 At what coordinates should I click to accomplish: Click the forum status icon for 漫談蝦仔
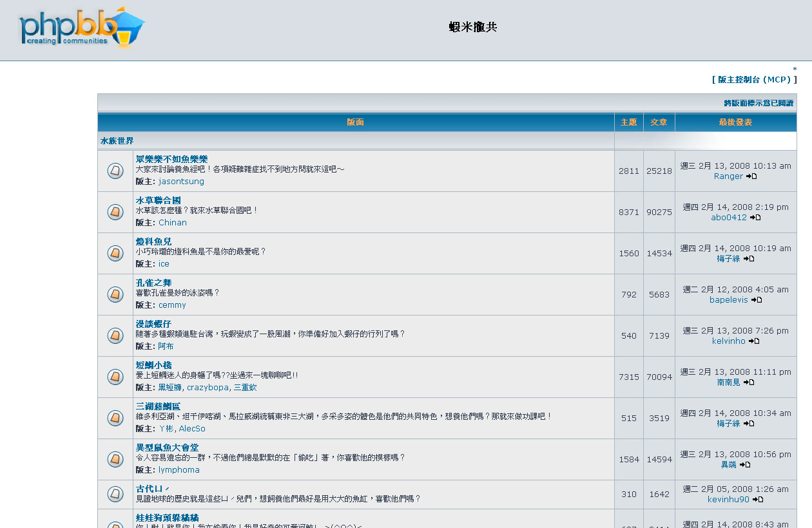tap(115, 335)
